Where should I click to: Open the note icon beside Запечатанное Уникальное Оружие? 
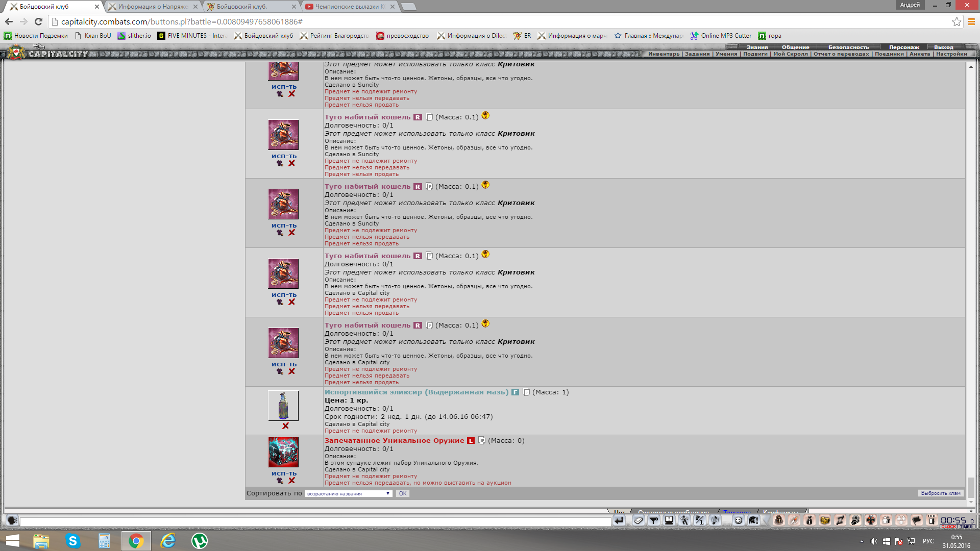[482, 441]
